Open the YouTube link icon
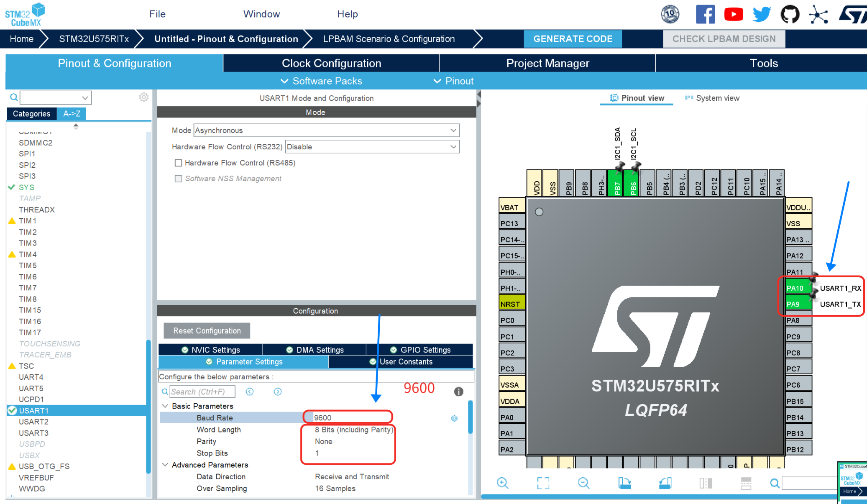Viewport: 867px width, 504px height. tap(733, 14)
